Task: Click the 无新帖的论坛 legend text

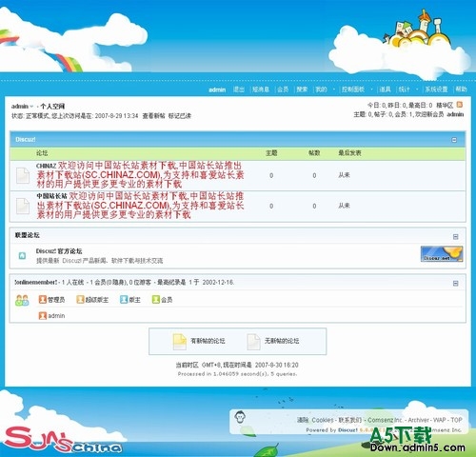Action: [282, 341]
